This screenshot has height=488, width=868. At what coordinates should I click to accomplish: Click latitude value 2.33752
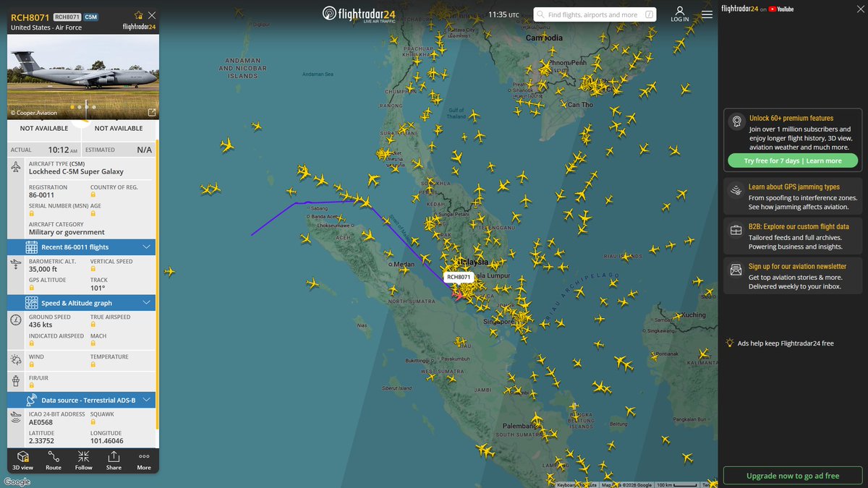(x=41, y=441)
